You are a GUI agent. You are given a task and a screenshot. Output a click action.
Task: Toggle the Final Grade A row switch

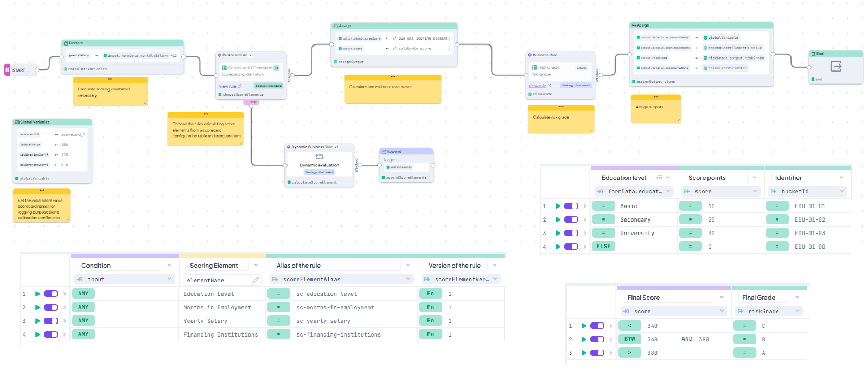click(x=597, y=353)
